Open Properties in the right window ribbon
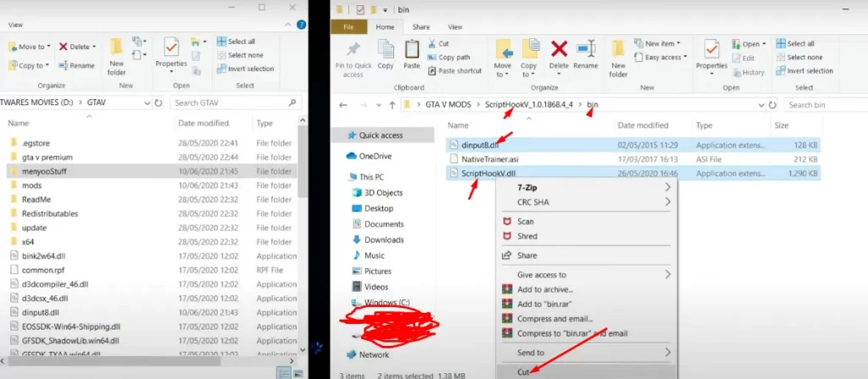Screen dimensions: 868x379 [712, 53]
